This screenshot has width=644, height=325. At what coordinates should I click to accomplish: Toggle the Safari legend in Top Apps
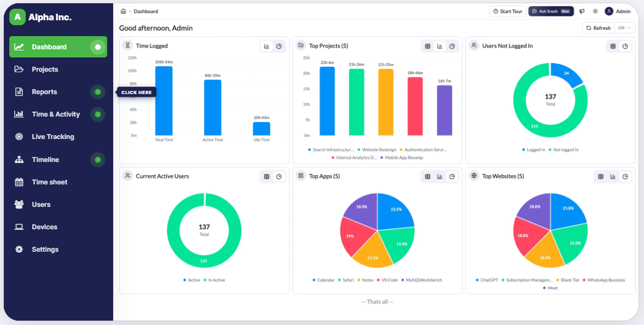(346, 280)
